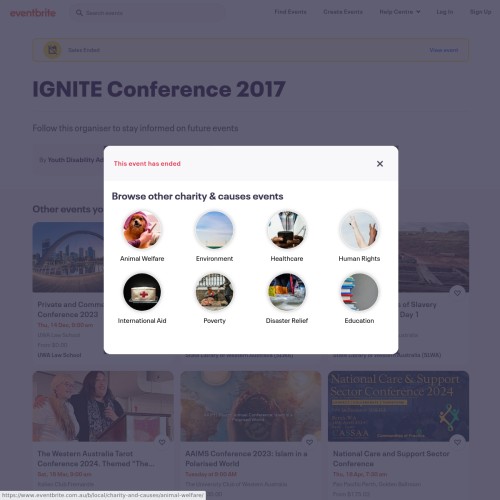Viewport: 500px width, 500px height.
Task: Select the Education books icon
Action: click(x=359, y=292)
